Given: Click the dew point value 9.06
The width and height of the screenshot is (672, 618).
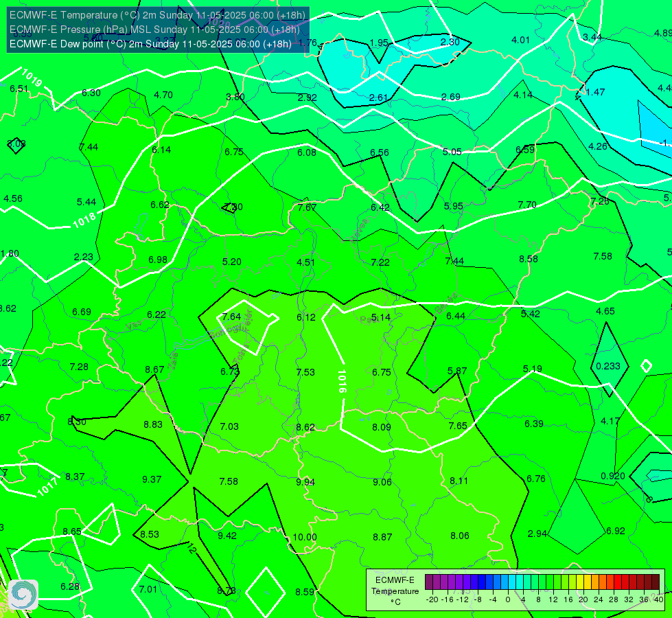Looking at the screenshot, I should pos(382,482).
